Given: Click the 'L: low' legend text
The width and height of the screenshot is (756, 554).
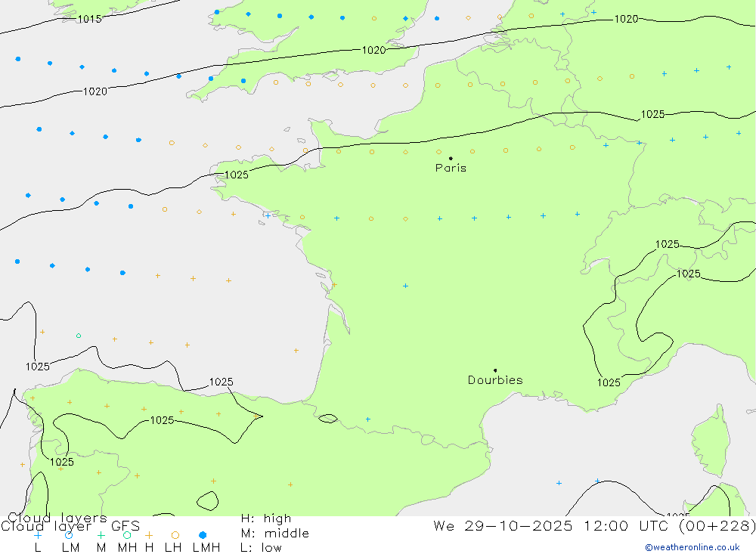Looking at the screenshot, I should (x=262, y=548).
